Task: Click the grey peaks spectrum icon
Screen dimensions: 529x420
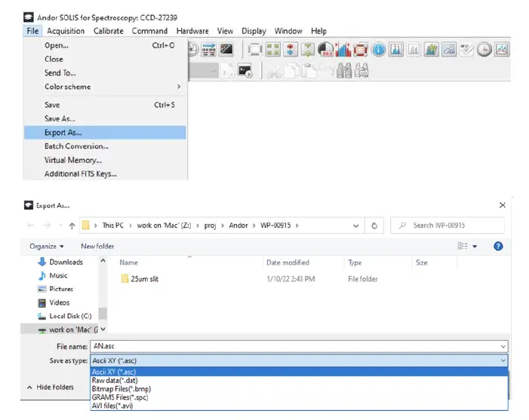Action: point(414,50)
